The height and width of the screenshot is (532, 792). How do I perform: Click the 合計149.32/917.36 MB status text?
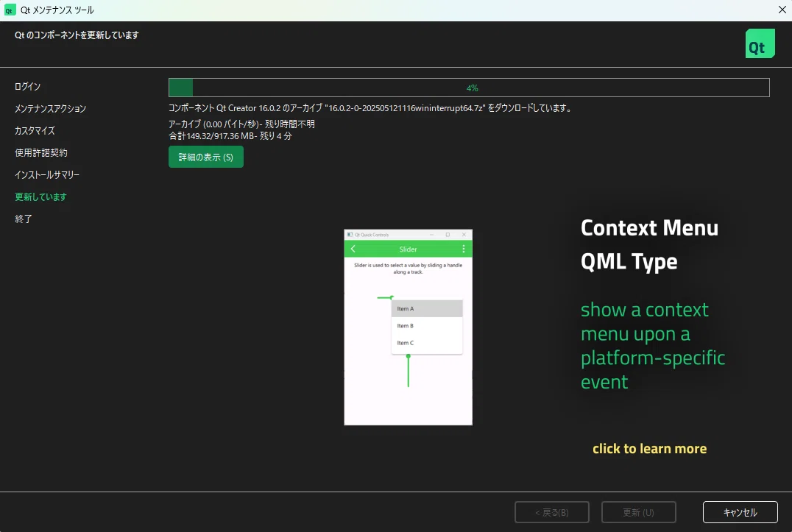(x=230, y=136)
